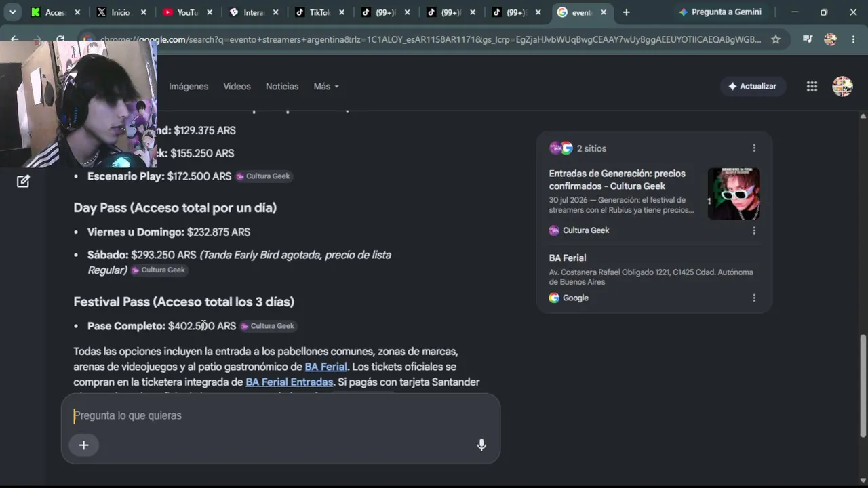Open the Google apps grid
Screen dimensions: 868x488
(x=812, y=86)
